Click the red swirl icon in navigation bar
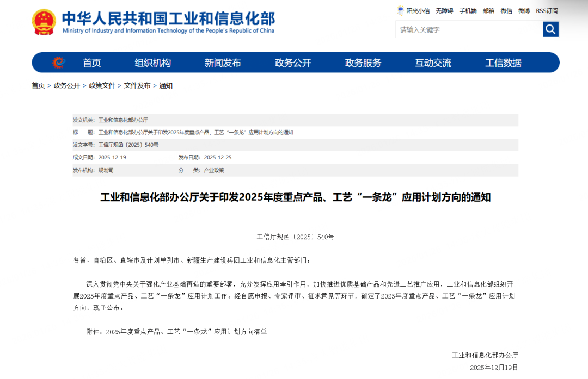This screenshot has height=379, width=588. (x=58, y=63)
